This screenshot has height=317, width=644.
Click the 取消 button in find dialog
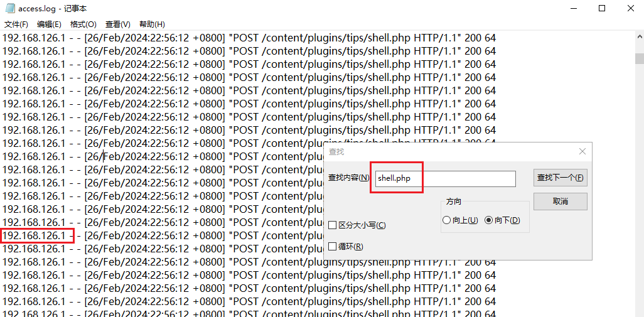pyautogui.click(x=560, y=201)
